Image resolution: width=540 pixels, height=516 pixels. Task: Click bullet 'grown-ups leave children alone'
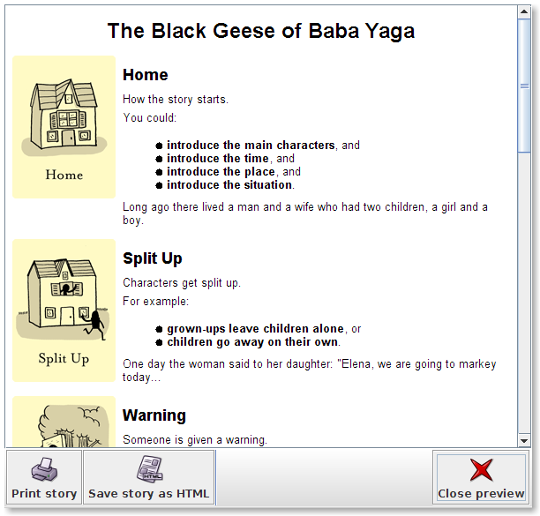(255, 329)
